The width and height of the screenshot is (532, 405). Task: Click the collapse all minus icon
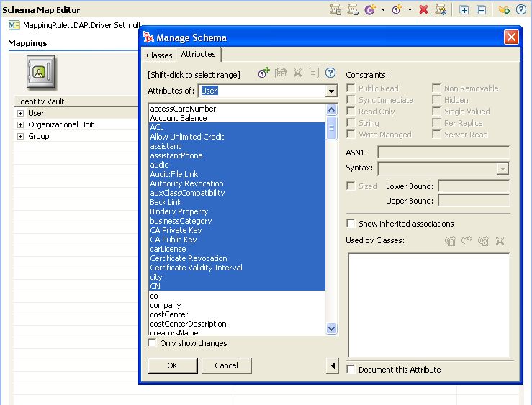482,9
